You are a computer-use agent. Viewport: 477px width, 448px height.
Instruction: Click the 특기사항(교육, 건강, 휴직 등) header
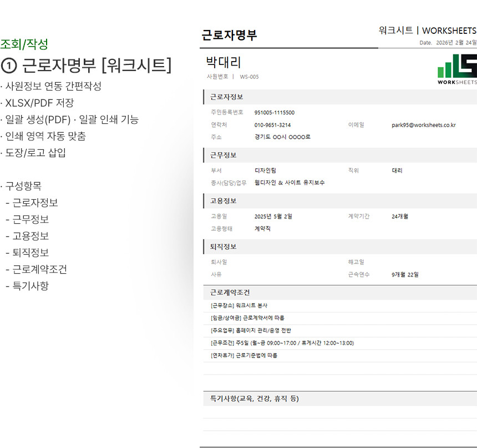[x=254, y=399]
